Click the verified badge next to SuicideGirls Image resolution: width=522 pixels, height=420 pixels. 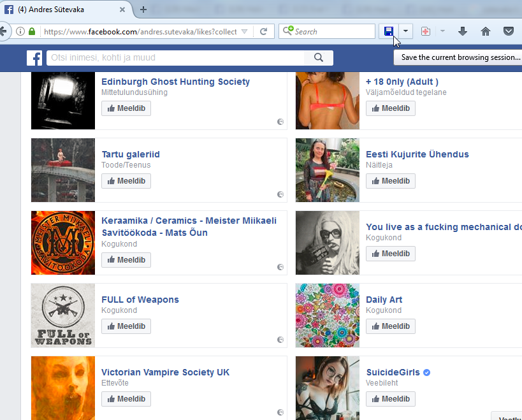(427, 372)
